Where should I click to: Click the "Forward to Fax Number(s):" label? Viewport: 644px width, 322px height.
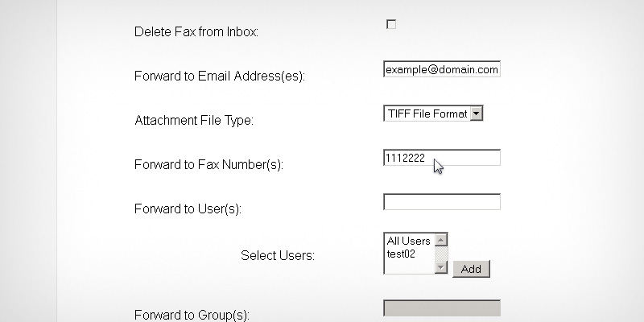(208, 164)
